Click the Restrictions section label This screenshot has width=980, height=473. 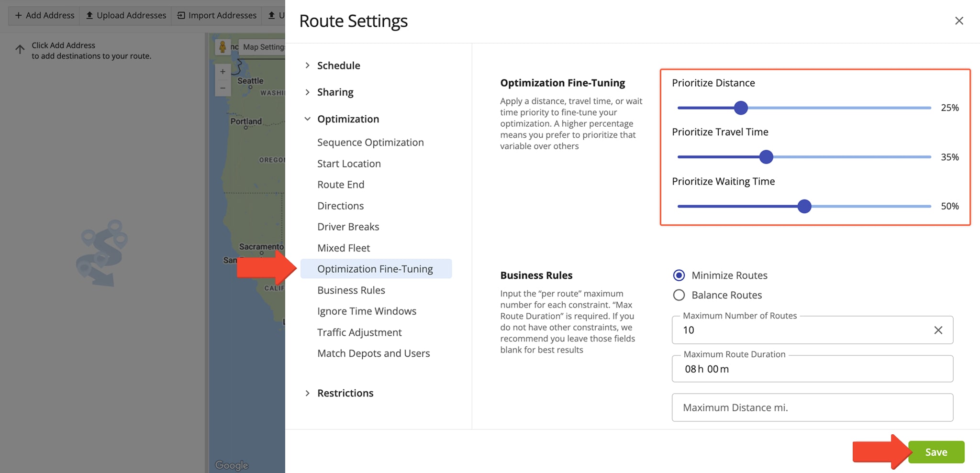click(x=345, y=393)
